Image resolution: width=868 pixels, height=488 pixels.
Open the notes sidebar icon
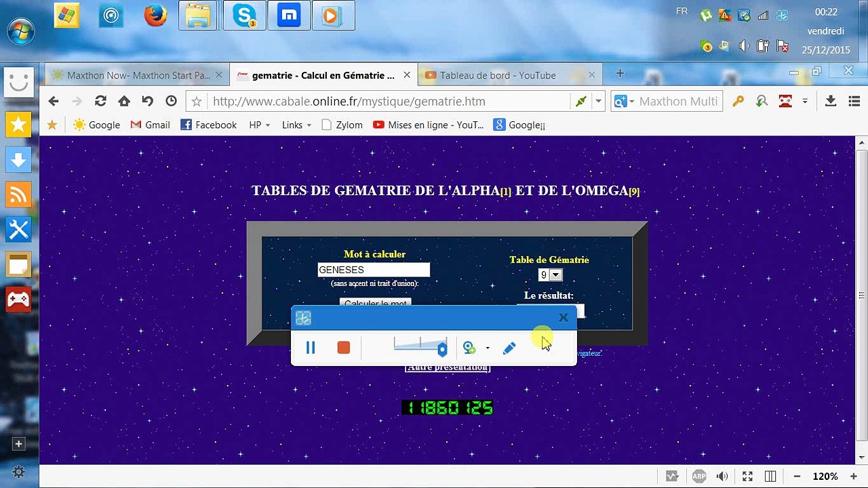(18, 265)
